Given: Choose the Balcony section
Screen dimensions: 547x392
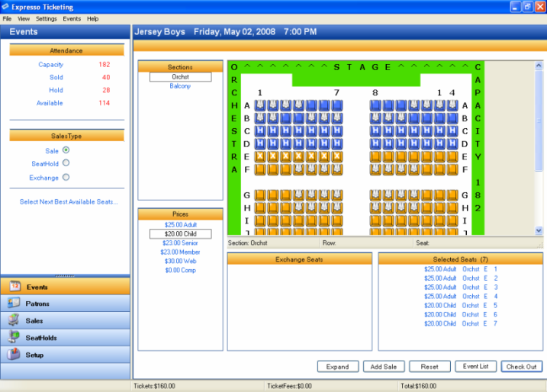Looking at the screenshot, I should tap(180, 85).
